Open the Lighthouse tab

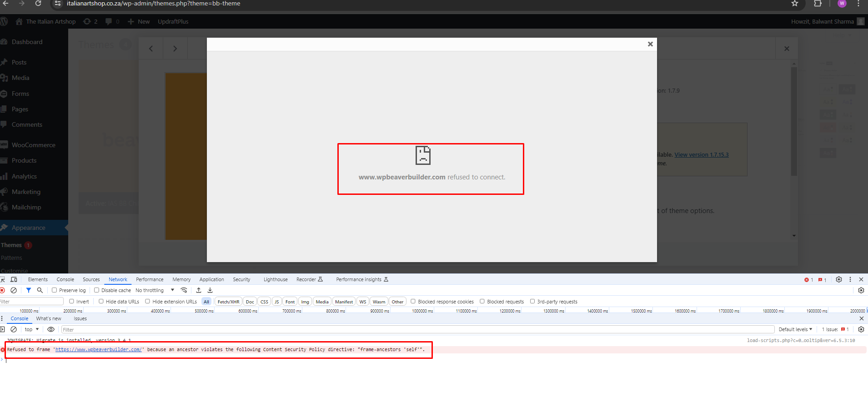276,279
